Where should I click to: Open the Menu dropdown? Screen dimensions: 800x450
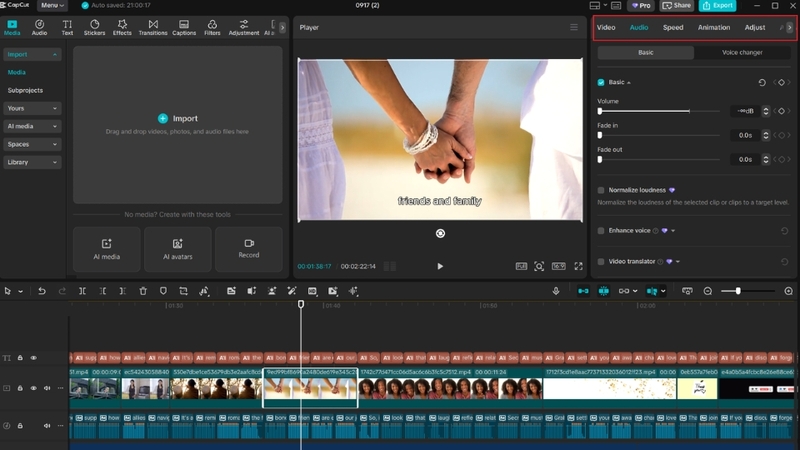pos(52,6)
